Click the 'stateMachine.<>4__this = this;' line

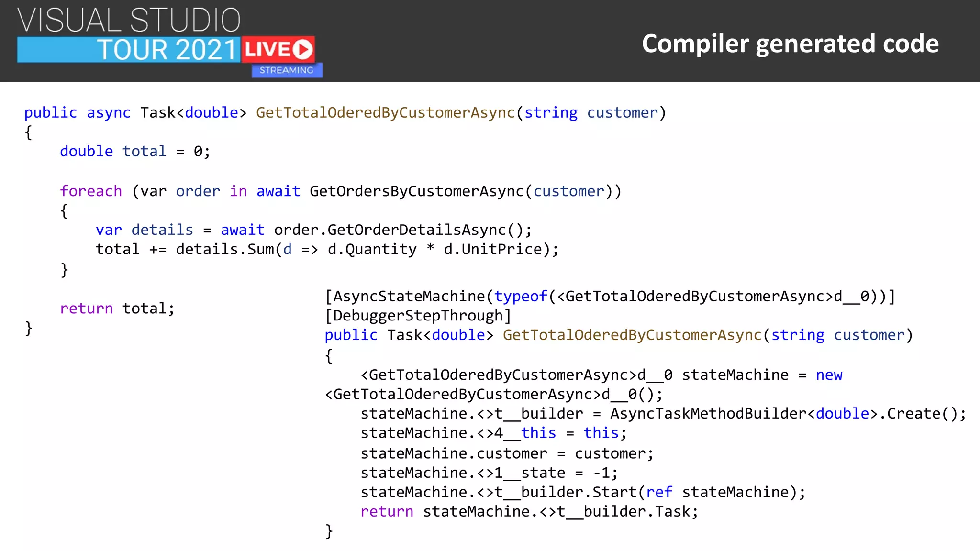click(x=493, y=433)
